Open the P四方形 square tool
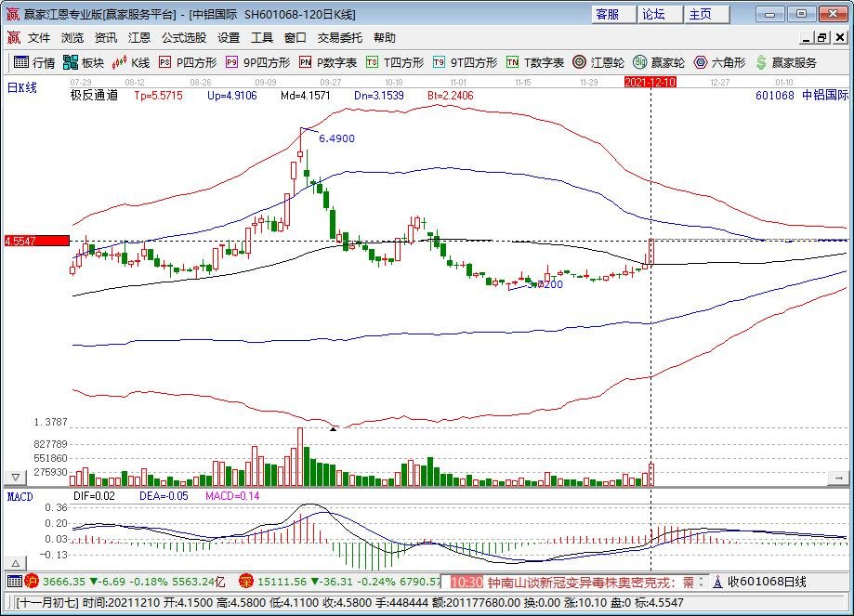Viewport: 854px width, 616px height. [188, 62]
